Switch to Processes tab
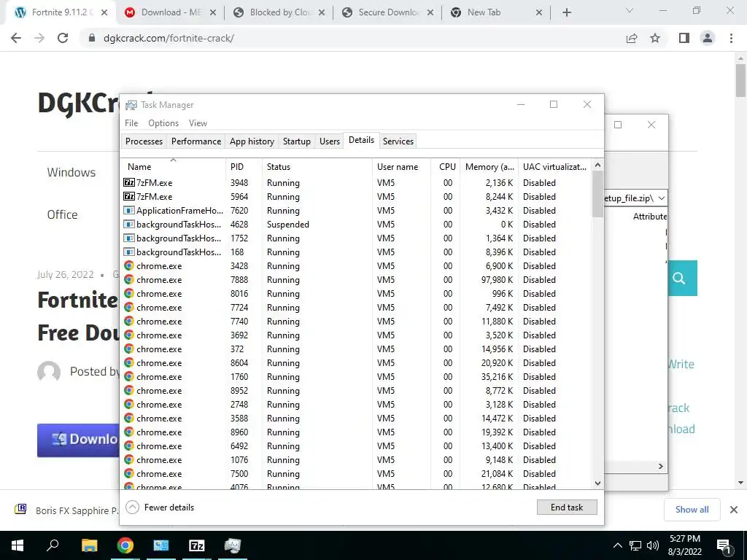The width and height of the screenshot is (747, 560). (x=144, y=141)
